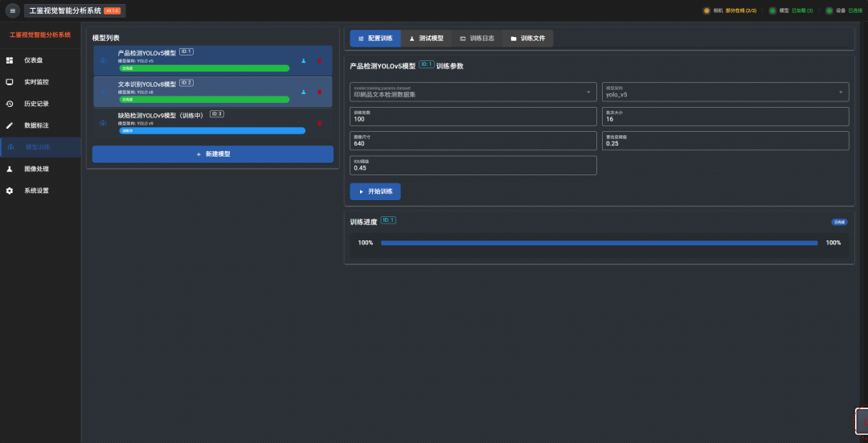Image resolution: width=868 pixels, height=443 pixels.
Task: Delete the 缺陷检测YOLOv9模型 with its trash icon
Action: pos(319,124)
